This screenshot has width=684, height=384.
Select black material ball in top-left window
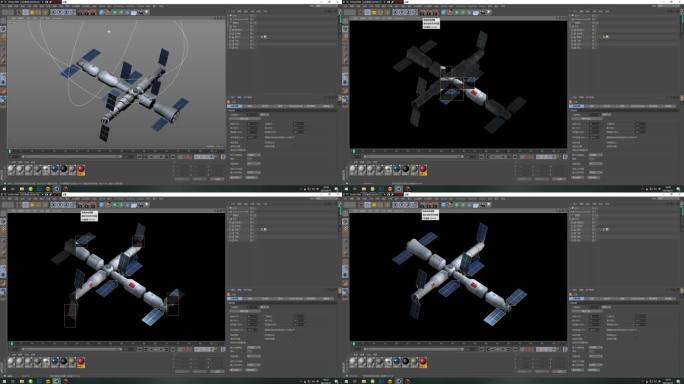(x=63, y=169)
